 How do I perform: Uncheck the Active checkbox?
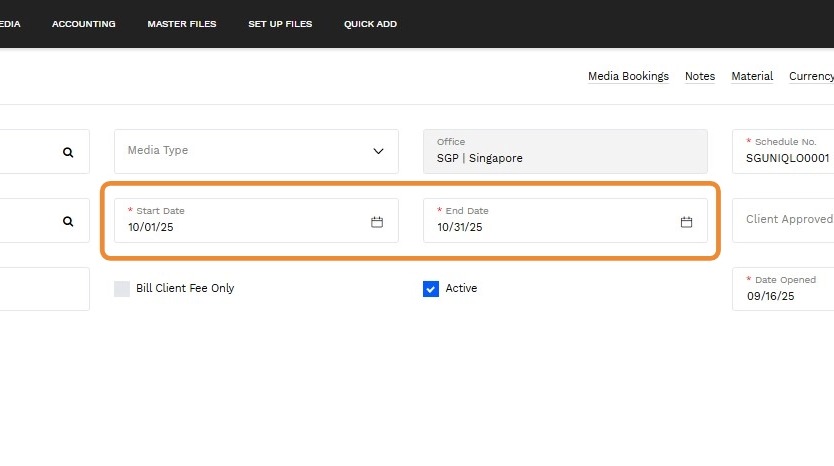(x=431, y=289)
